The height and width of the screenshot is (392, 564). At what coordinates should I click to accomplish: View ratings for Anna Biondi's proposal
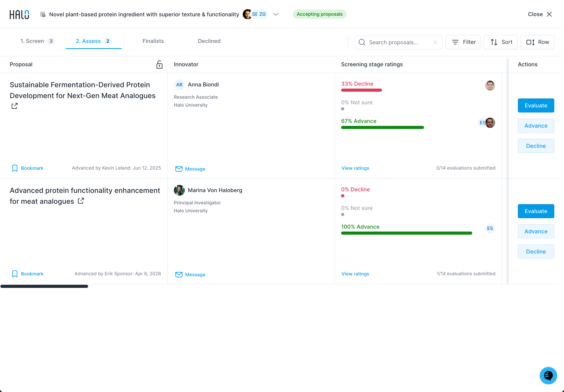coord(355,168)
